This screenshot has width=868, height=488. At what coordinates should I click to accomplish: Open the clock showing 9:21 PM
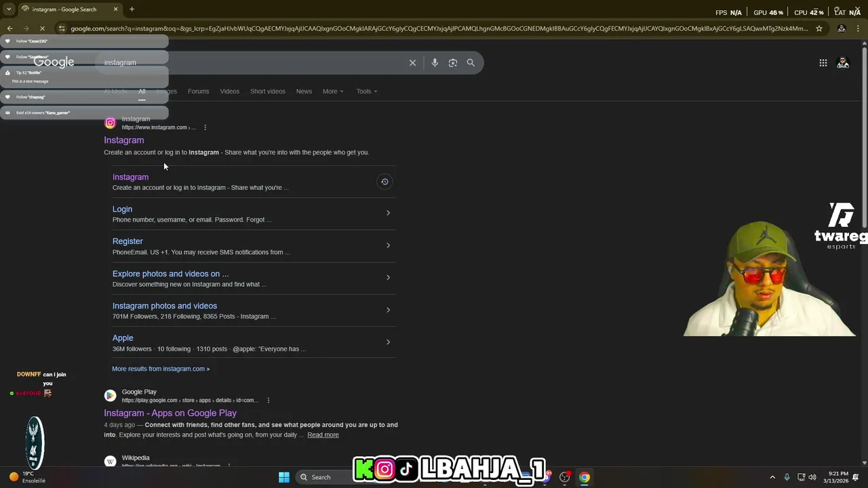(836, 477)
